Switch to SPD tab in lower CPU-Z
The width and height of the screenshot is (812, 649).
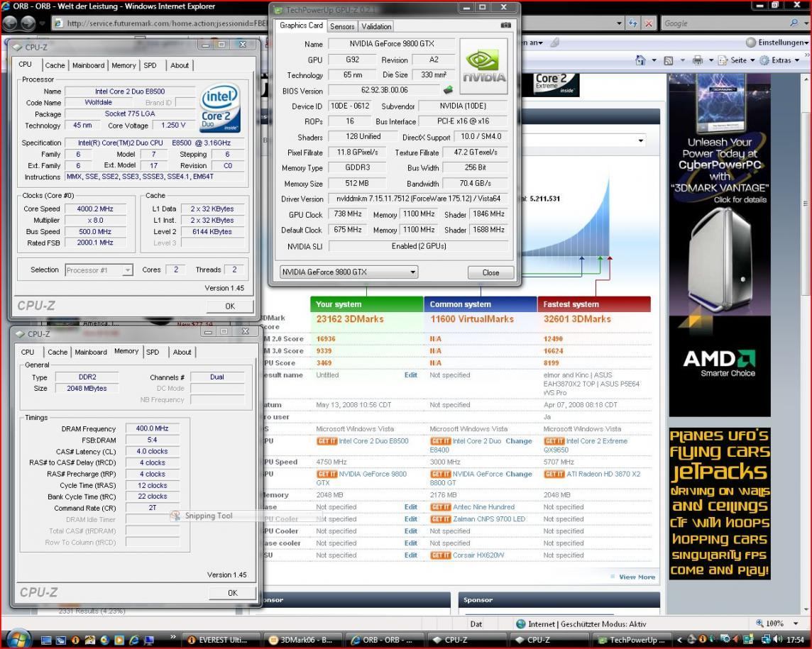click(x=153, y=352)
